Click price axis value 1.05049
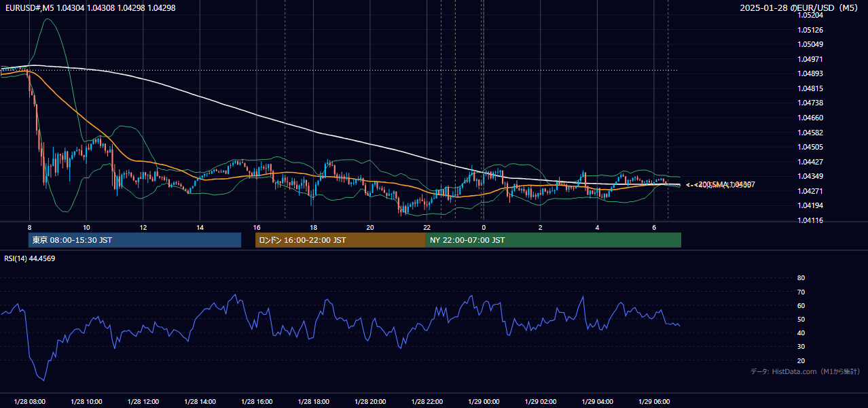 pyautogui.click(x=810, y=44)
